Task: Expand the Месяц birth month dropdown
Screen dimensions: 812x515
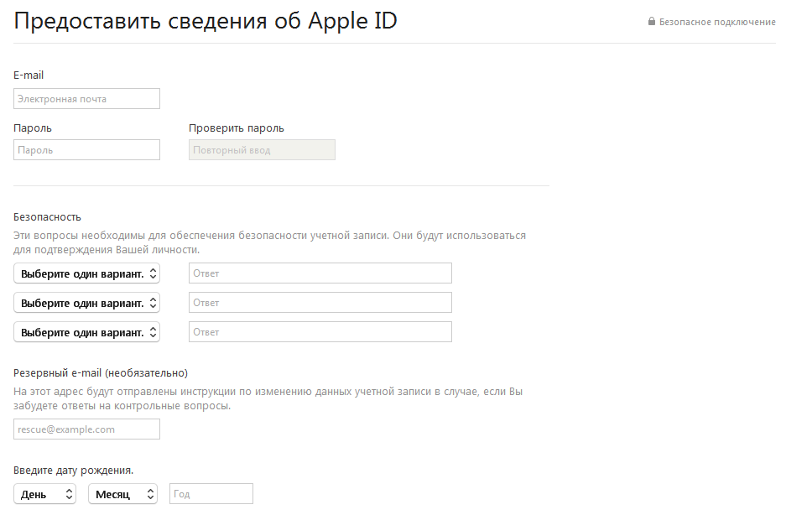Action: (122, 494)
